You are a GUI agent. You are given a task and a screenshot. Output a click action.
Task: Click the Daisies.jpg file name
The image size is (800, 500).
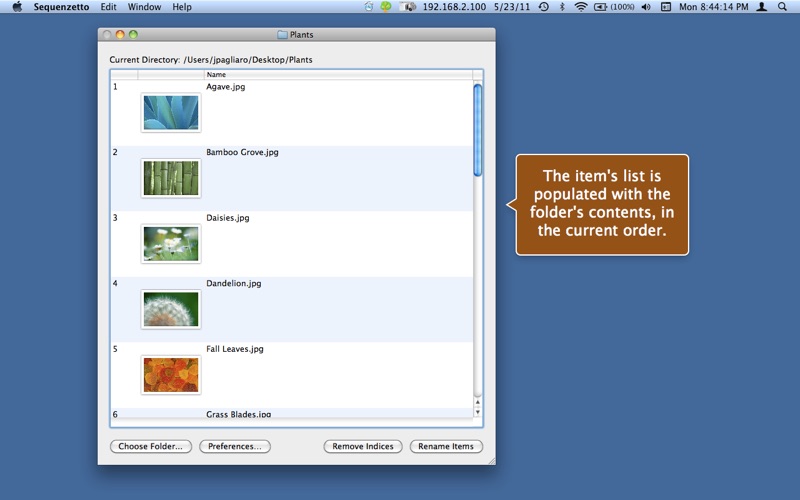(x=228, y=218)
